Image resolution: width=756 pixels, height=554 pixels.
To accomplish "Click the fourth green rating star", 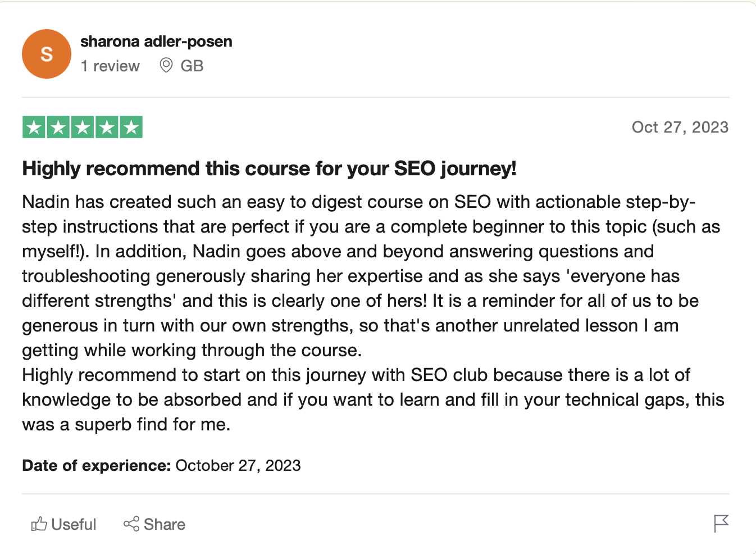I will 107,128.
